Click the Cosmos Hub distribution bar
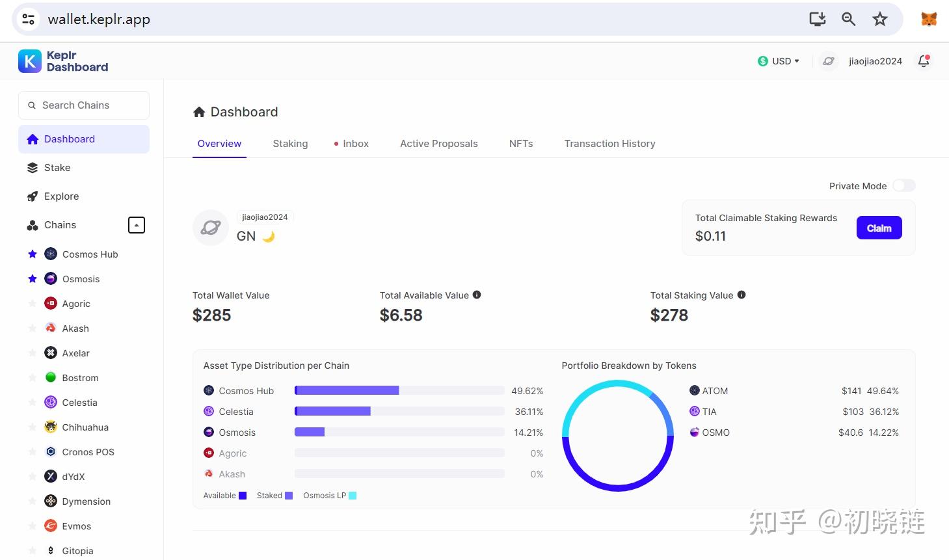The width and height of the screenshot is (949, 560). click(399, 390)
